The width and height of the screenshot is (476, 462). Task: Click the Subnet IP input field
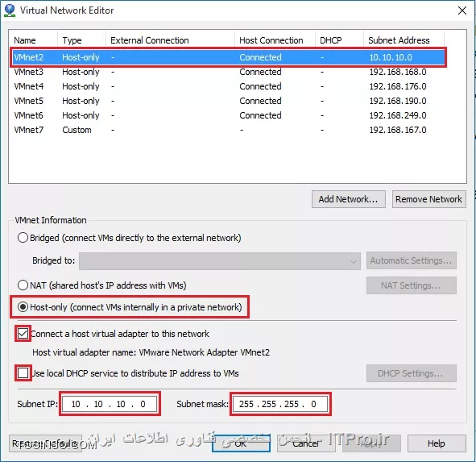tap(110, 404)
